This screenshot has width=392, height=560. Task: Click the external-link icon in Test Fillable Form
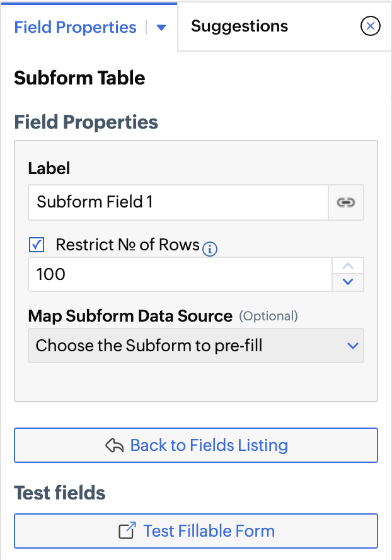click(x=127, y=531)
